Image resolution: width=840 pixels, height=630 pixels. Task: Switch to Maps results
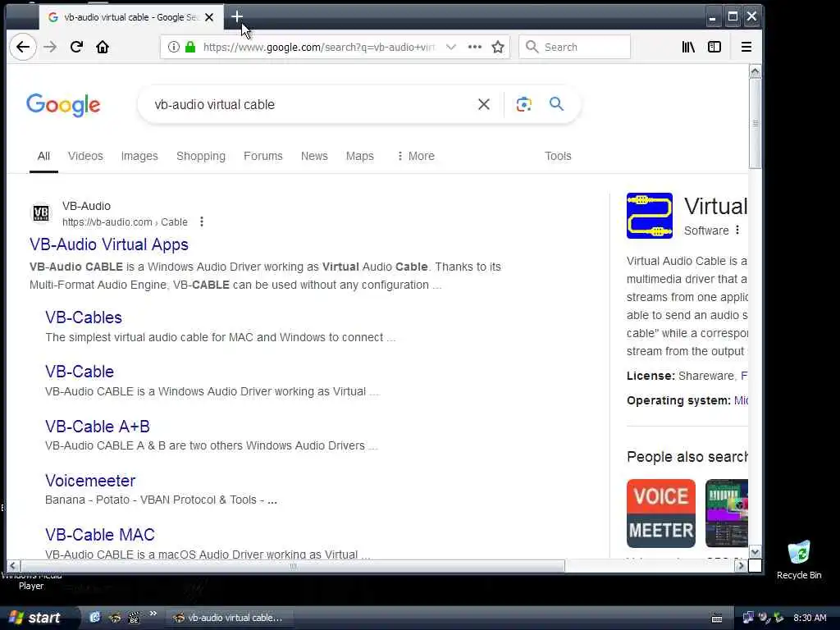tap(360, 156)
